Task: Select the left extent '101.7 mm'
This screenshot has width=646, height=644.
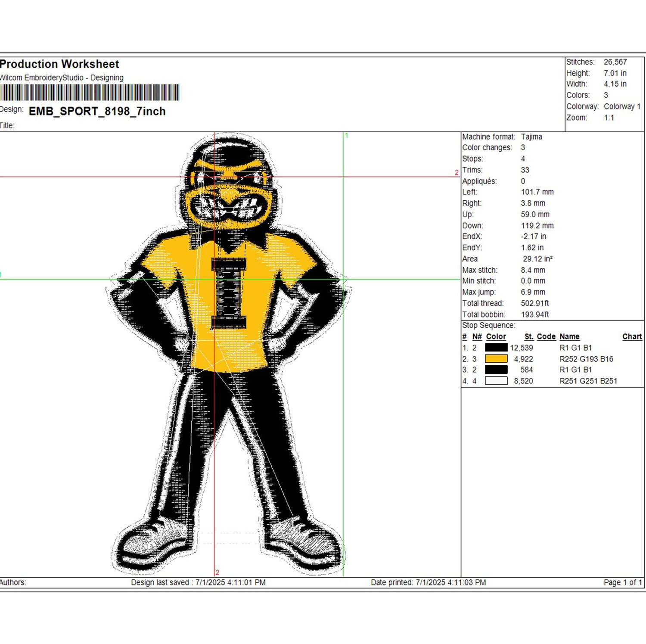Action: tap(537, 192)
